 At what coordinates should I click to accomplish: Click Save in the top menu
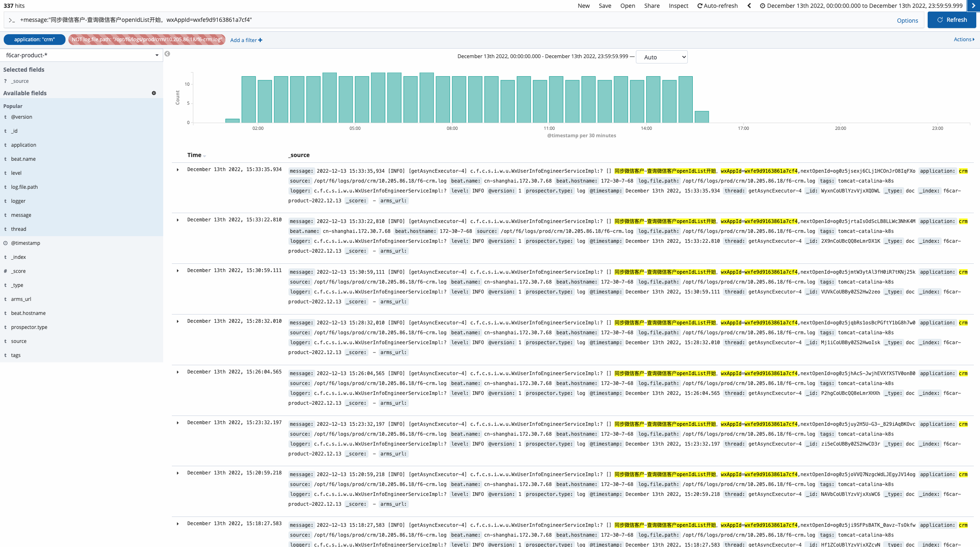coord(605,6)
